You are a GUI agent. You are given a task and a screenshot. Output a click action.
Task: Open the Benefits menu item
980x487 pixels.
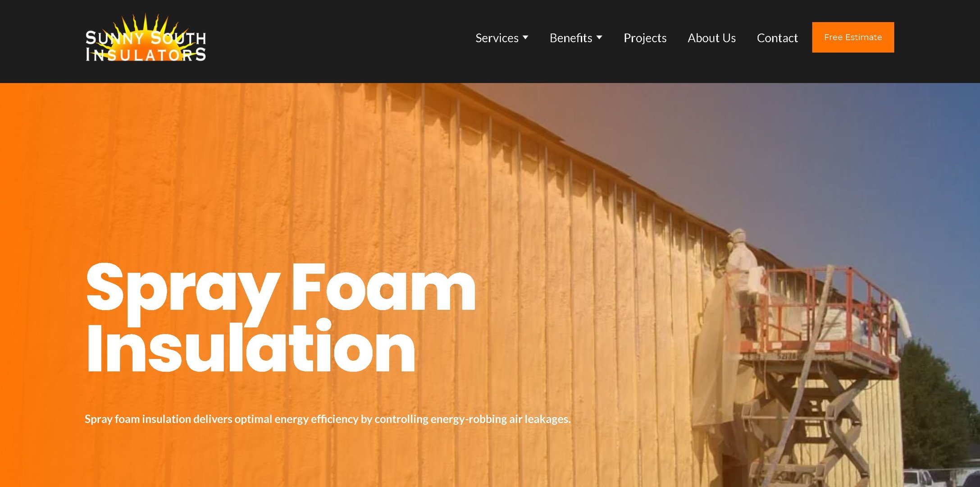[x=570, y=38]
